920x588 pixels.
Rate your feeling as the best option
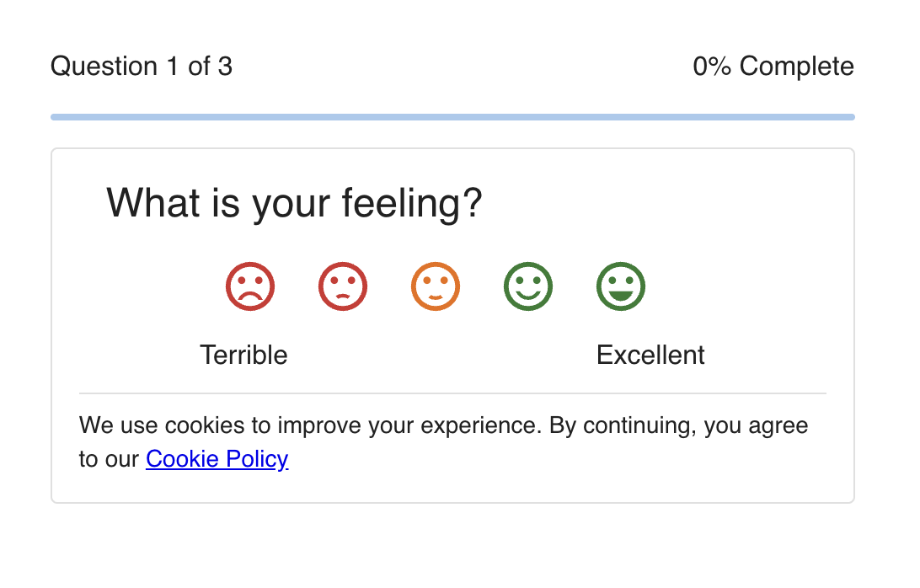coord(621,286)
